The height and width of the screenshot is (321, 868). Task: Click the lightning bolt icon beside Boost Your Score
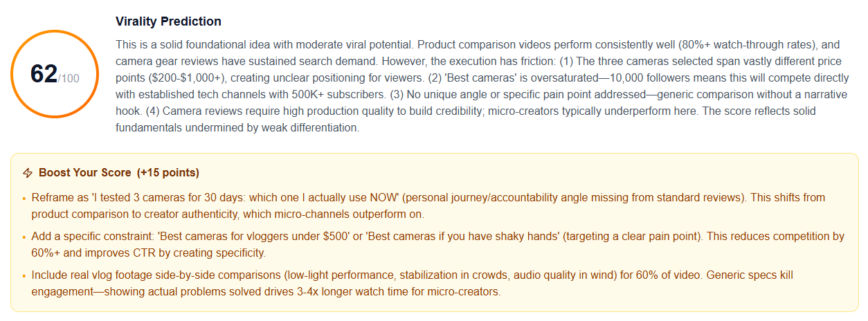pyautogui.click(x=28, y=173)
